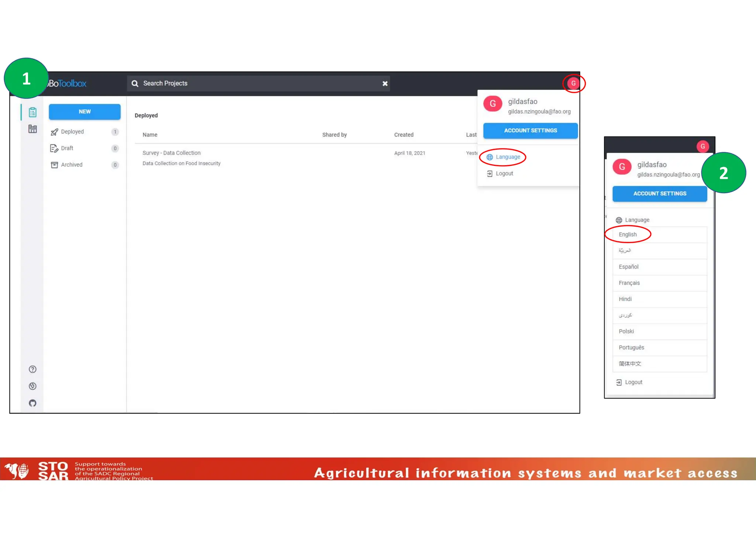Open the Draft projects section

(x=67, y=148)
